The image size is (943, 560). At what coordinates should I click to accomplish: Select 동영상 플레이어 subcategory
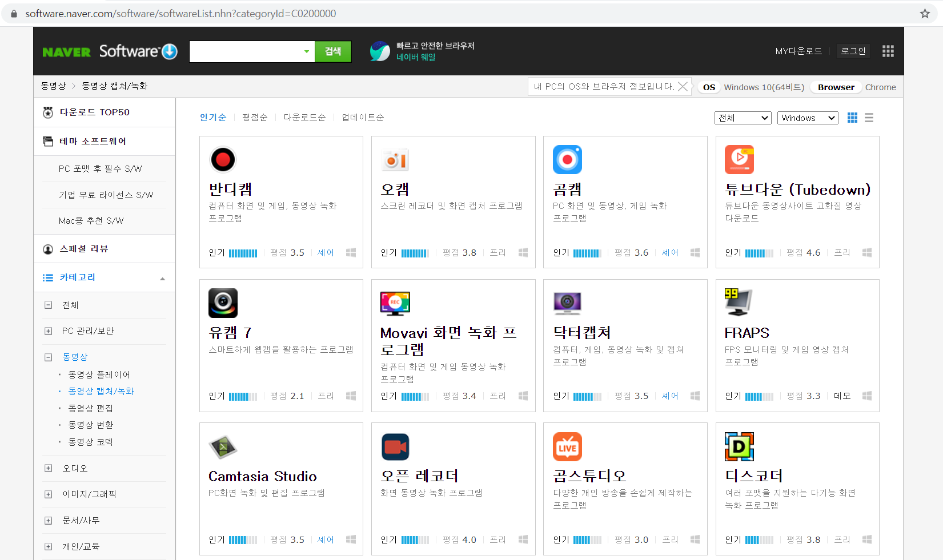tap(99, 374)
